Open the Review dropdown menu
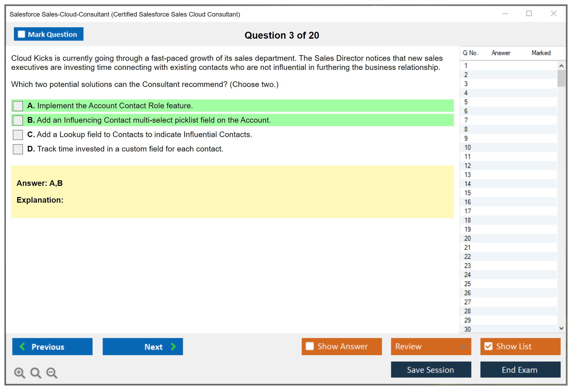 [431, 346]
